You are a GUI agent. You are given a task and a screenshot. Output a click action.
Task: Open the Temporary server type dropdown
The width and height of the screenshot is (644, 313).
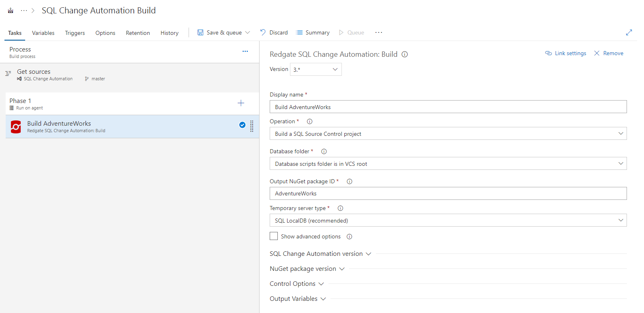448,221
